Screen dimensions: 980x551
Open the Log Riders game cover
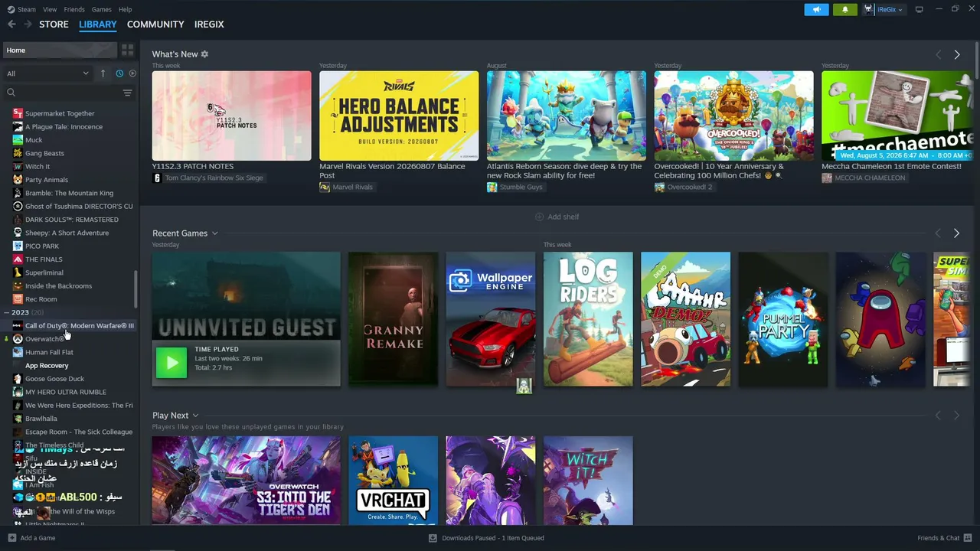coord(588,319)
